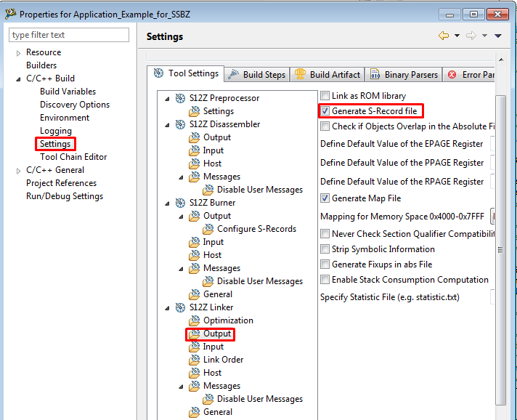
Task: Click the S12Z Burner tool icon
Action: pyautogui.click(x=180, y=203)
